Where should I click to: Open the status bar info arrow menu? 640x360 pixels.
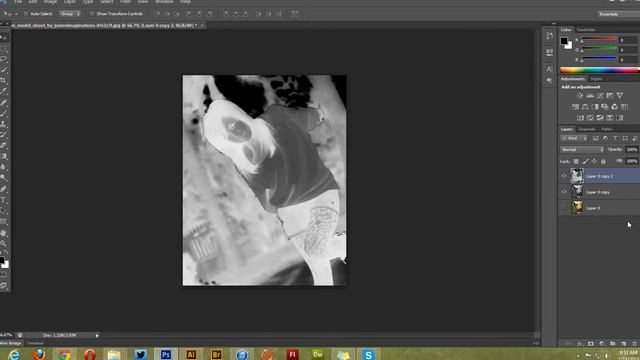click(x=97, y=336)
